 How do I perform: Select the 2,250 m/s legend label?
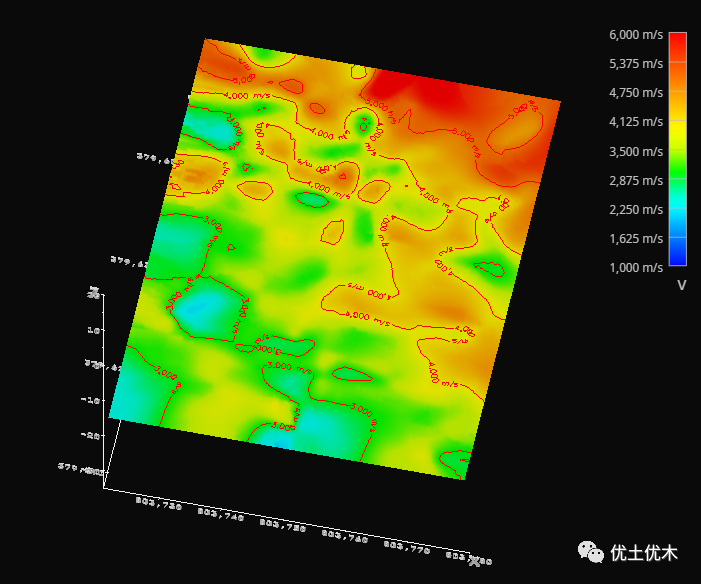(636, 210)
